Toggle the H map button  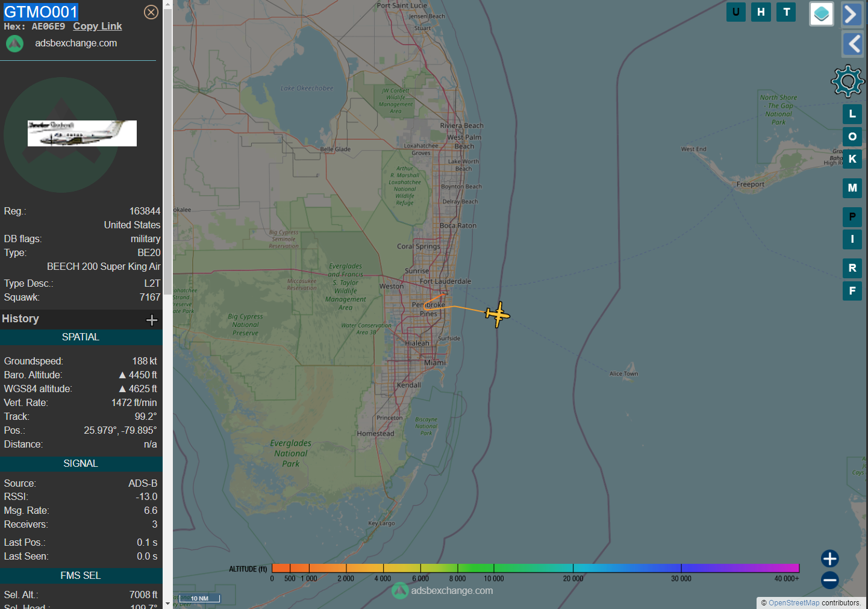coord(761,12)
